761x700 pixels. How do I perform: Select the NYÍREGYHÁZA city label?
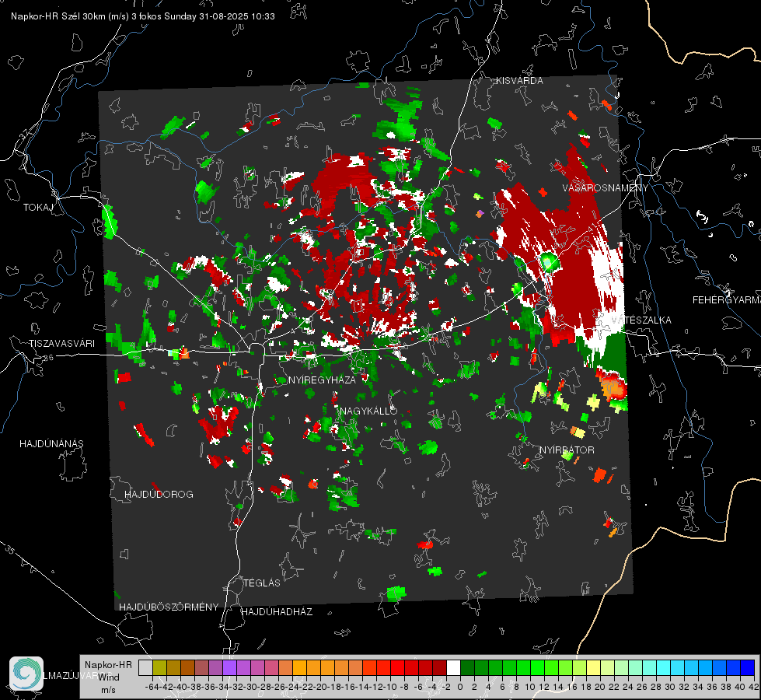click(x=322, y=380)
